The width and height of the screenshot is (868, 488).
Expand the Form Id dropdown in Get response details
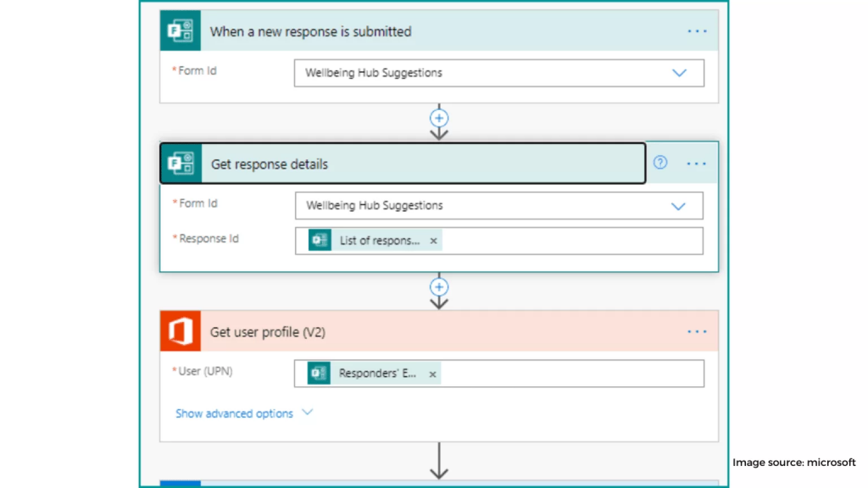pos(678,207)
